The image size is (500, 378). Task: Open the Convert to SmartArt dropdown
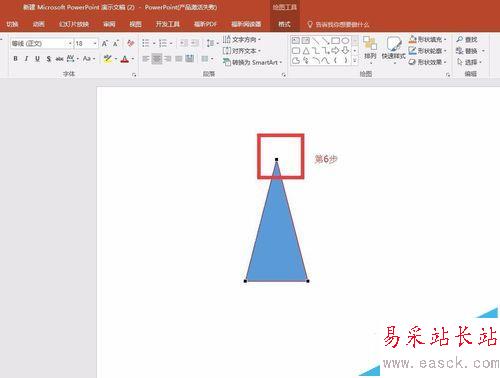click(253, 62)
